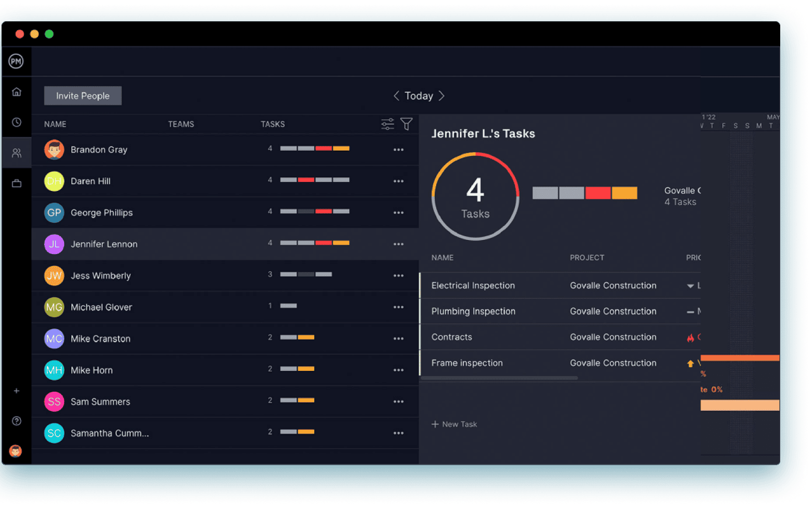Click the right chevron after Today

click(x=441, y=95)
